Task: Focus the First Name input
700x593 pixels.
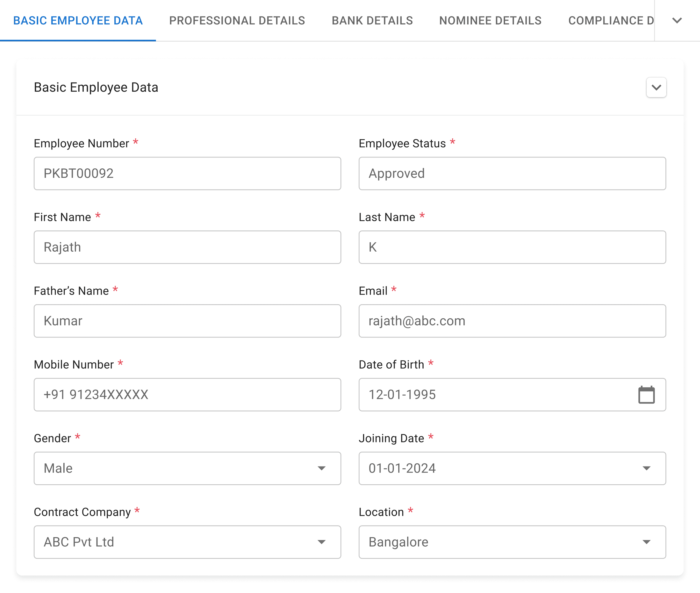Action: point(187,247)
